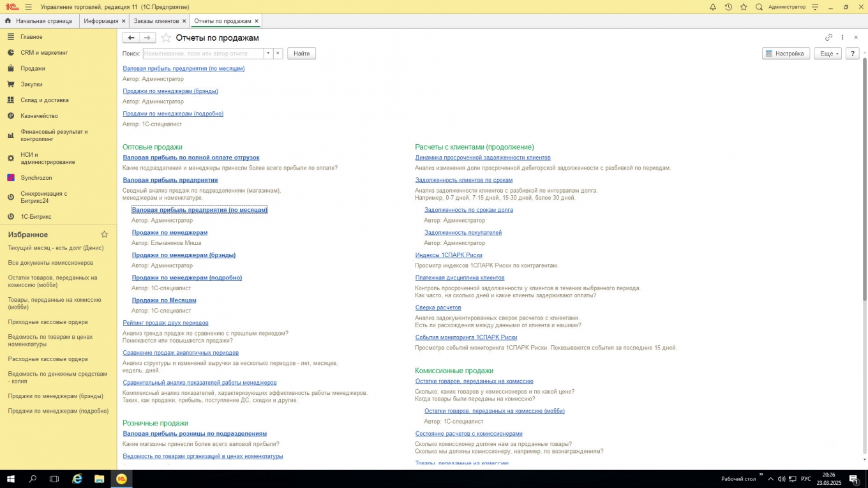Go back with left arrow button
Screen dimensions: 868x488
(131, 38)
